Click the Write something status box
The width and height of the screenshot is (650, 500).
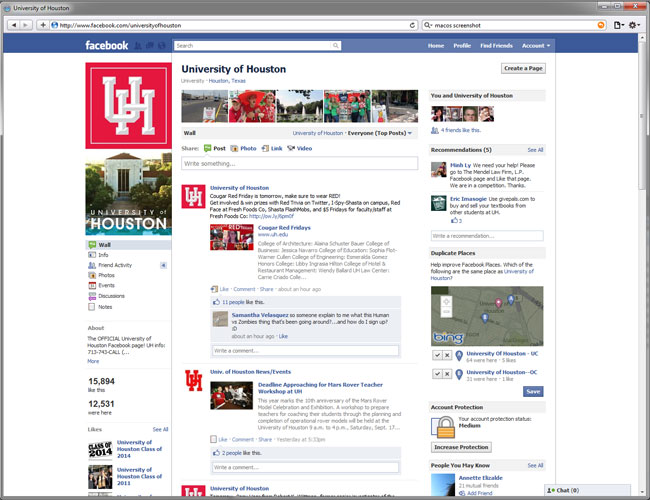tap(299, 163)
